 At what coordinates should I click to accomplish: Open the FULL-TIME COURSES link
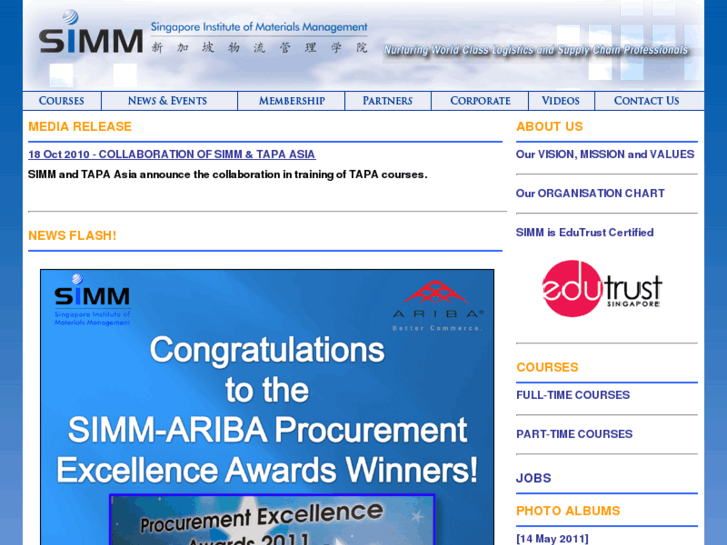click(x=573, y=395)
